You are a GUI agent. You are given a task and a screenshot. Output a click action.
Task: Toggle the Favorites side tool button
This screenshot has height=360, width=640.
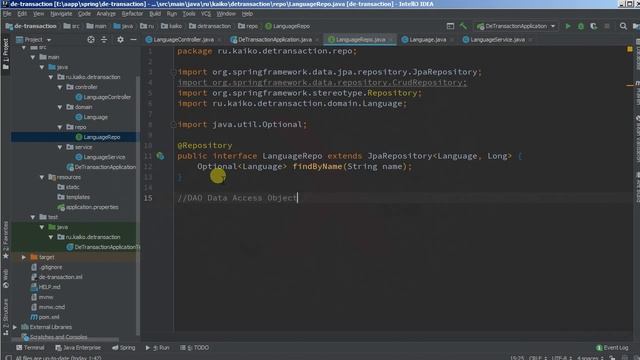5,241
